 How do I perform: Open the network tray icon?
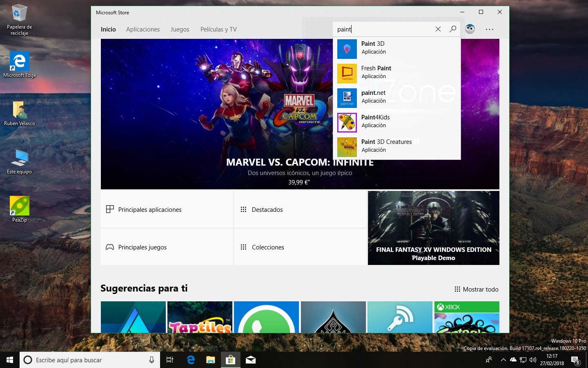click(x=523, y=360)
